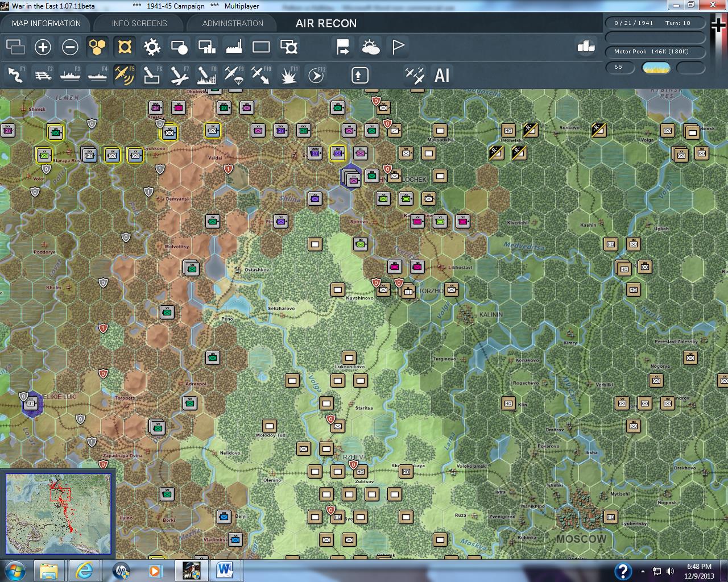
Task: Click the AI toolbar button
Action: 442,75
